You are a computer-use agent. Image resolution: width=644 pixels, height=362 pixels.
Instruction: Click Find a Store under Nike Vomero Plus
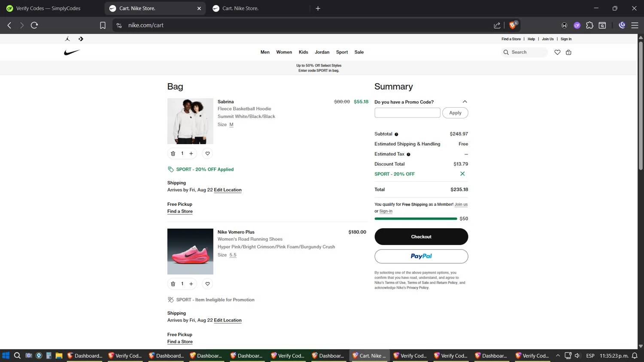coord(180,342)
